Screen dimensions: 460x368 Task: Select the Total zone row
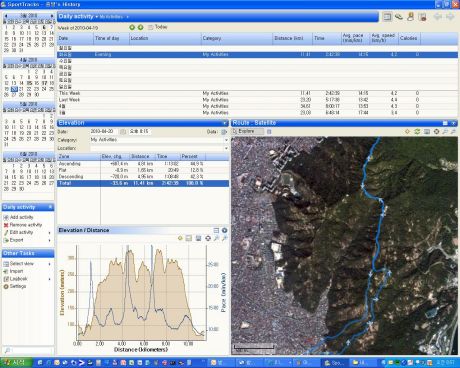coord(143,183)
